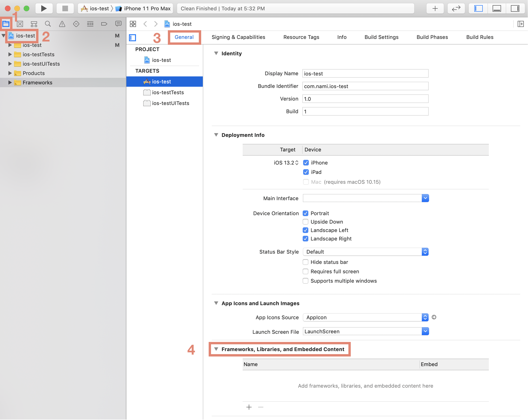This screenshot has height=420, width=528.
Task: Uncheck the iPhone device checkbox
Action: click(x=306, y=163)
